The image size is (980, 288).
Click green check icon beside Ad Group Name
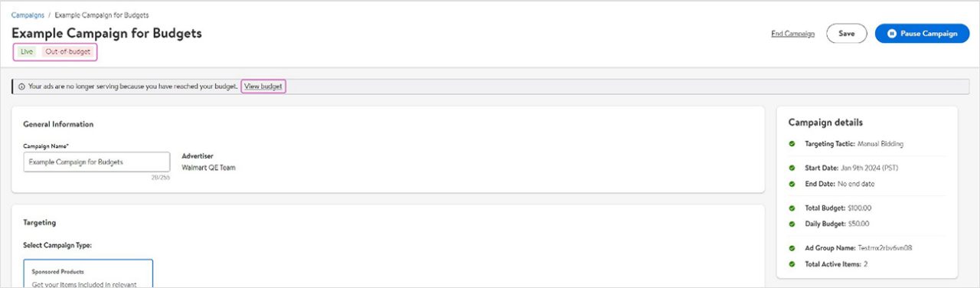[792, 247]
